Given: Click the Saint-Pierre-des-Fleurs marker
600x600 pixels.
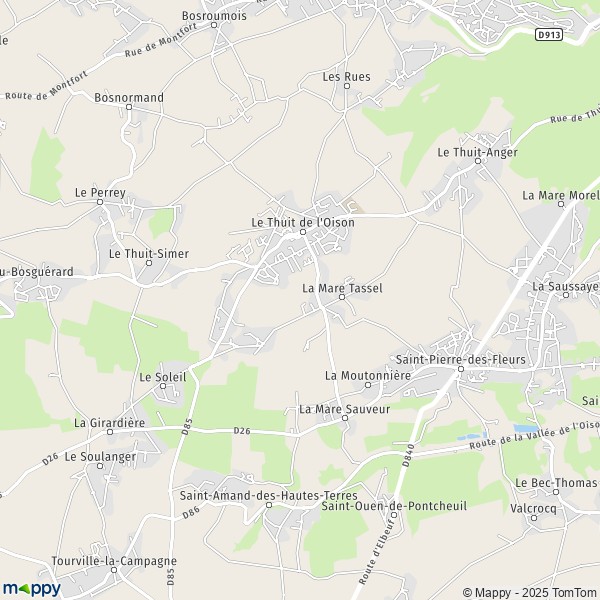Looking at the screenshot, I should (x=461, y=369).
